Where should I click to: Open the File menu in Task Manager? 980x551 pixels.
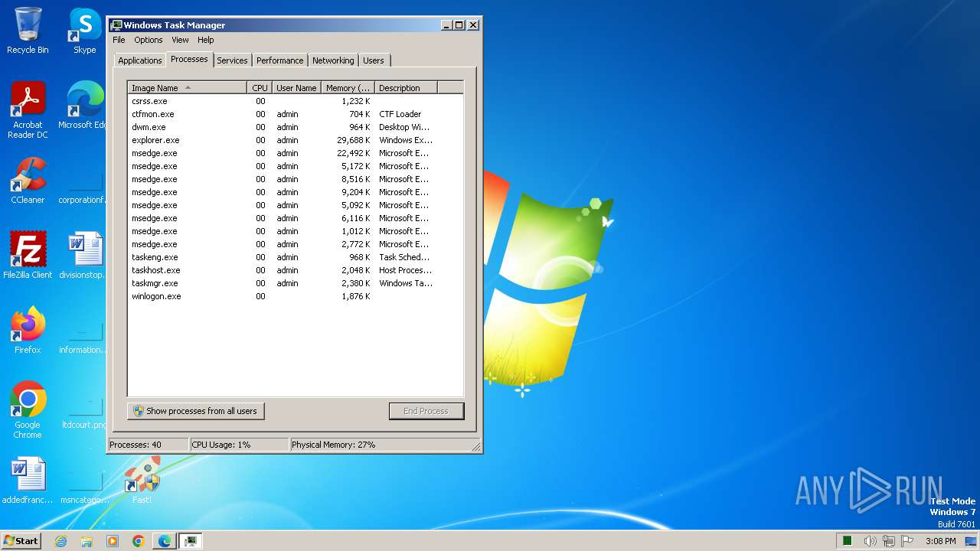click(119, 40)
